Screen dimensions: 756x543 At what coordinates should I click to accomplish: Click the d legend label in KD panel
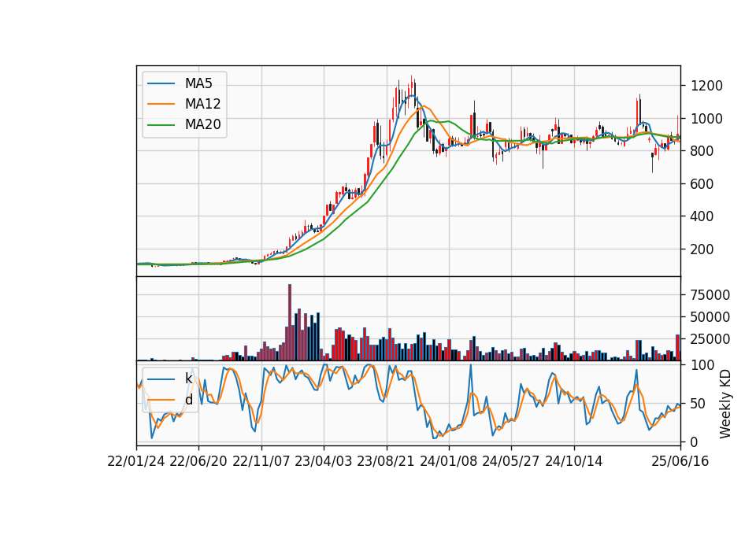click(188, 400)
